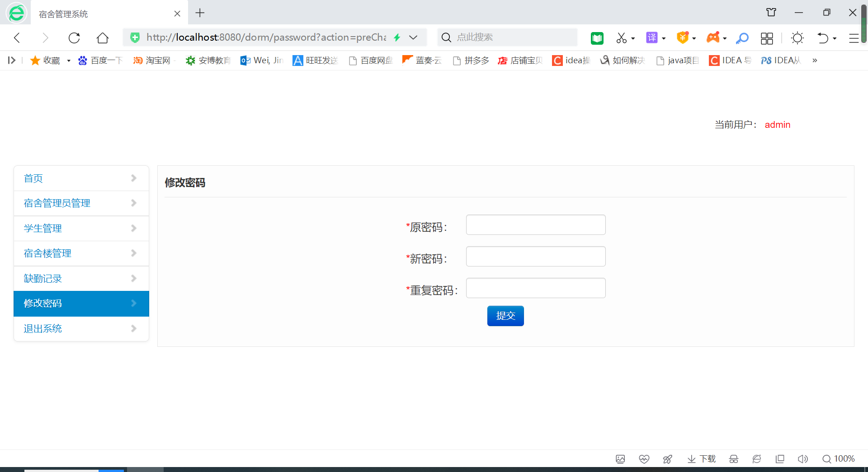Screen dimensions: 868x472
Task: Open the orange shopping shield icon
Action: (x=683, y=37)
